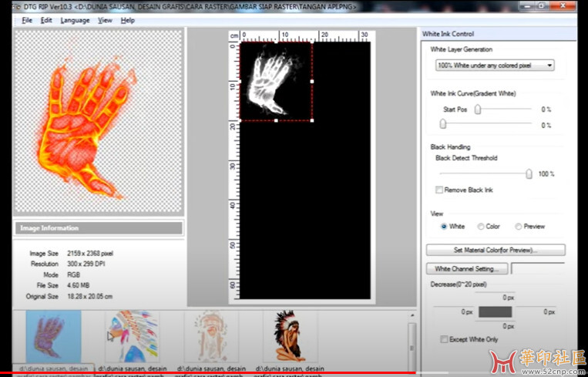Click the second White Ink Curve slider handle

(x=443, y=124)
